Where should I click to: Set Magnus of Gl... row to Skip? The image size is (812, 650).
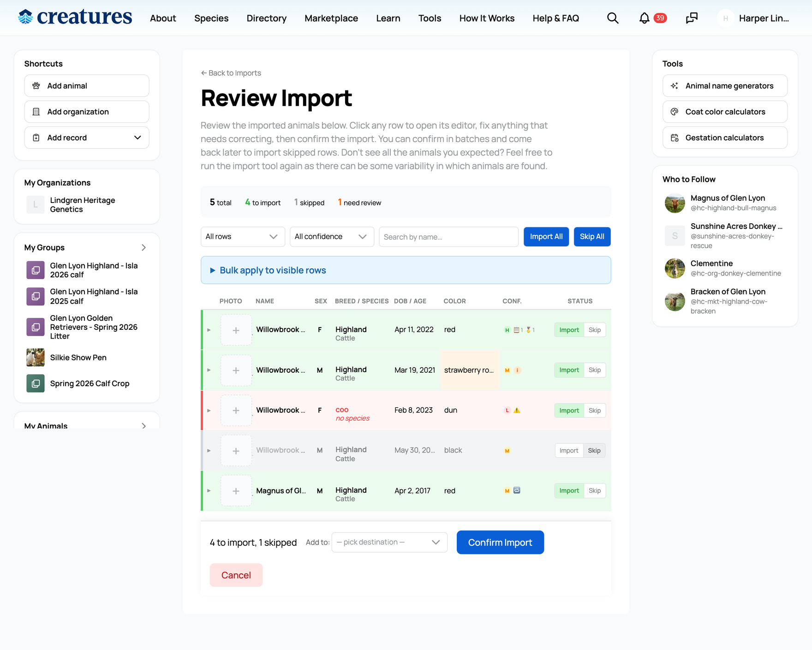pos(595,491)
